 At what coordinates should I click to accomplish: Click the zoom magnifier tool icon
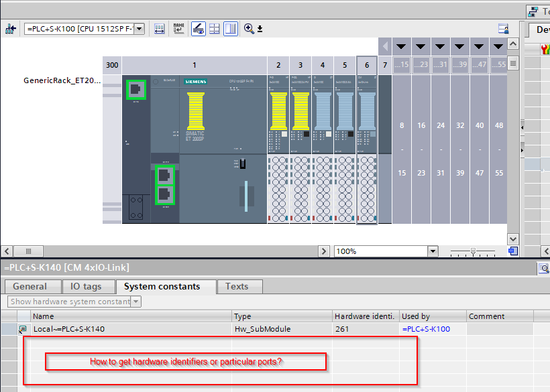[249, 29]
